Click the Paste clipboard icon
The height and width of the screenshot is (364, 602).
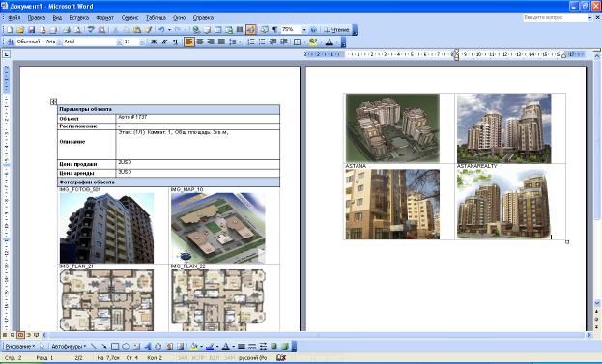click(137, 30)
